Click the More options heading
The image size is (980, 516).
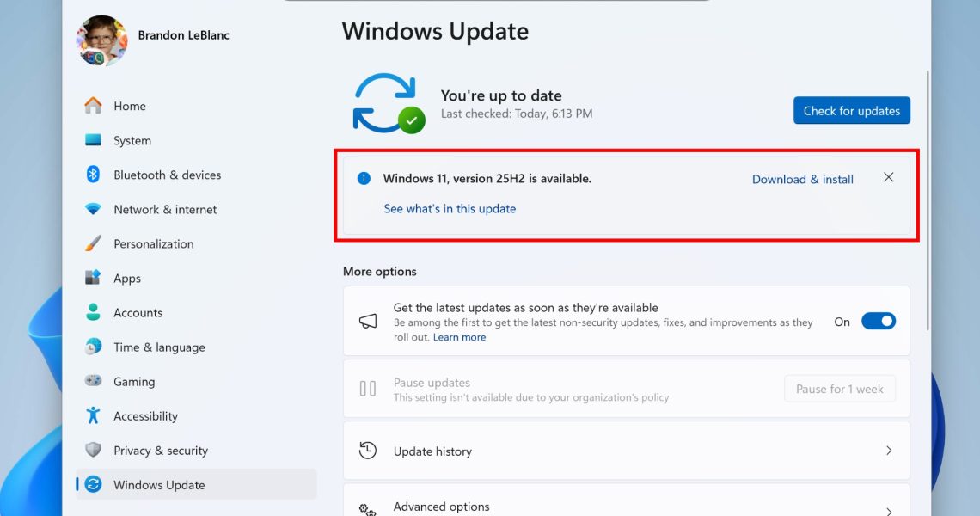click(x=379, y=272)
